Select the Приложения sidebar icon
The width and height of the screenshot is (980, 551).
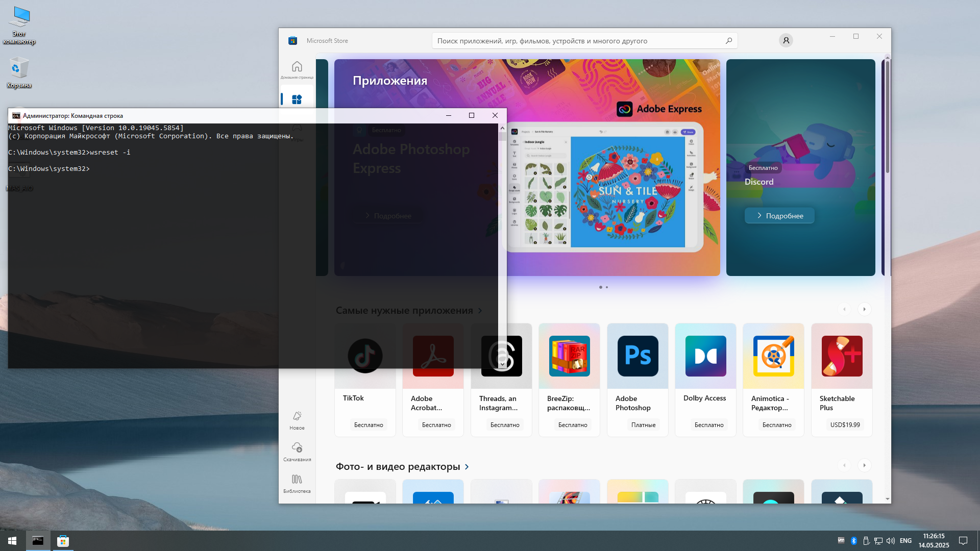pyautogui.click(x=297, y=99)
